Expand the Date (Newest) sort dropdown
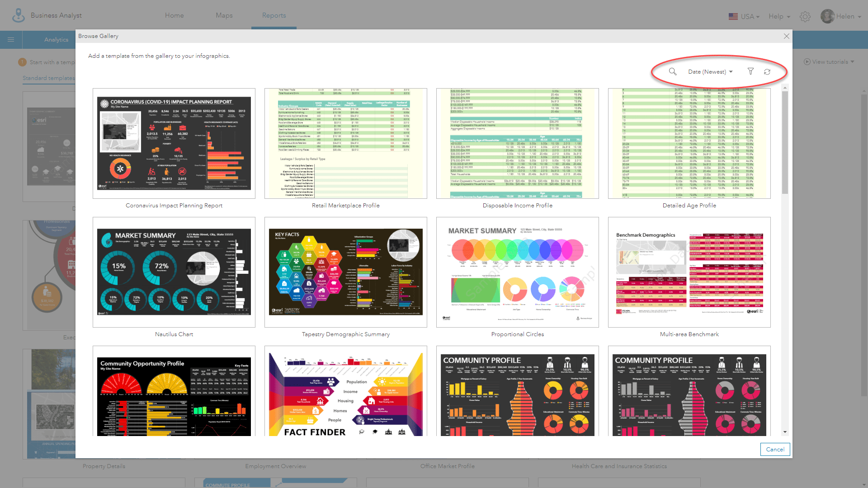 [x=710, y=71]
